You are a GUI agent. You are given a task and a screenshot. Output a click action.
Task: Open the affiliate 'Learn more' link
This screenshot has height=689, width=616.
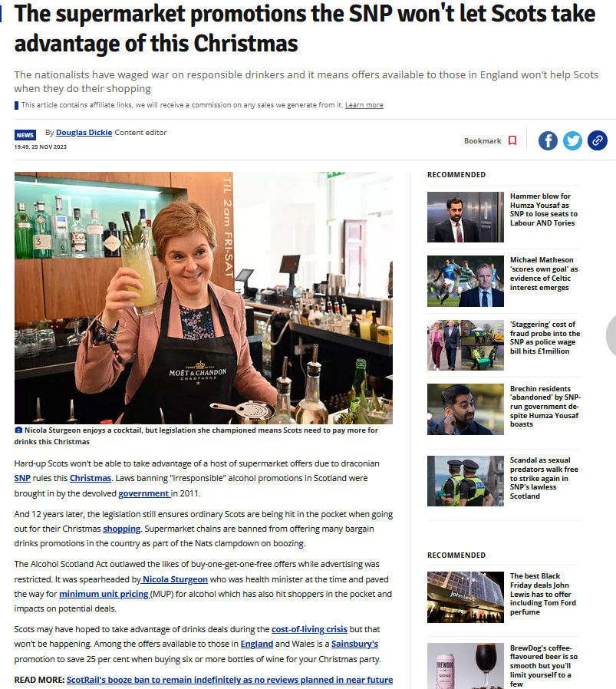pos(364,105)
